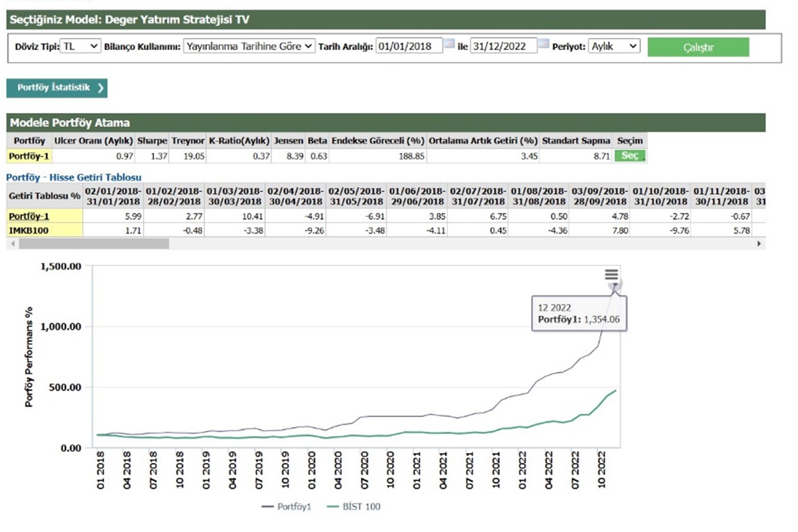Click the Standart Sapma column header
This screenshot has width=798, height=532.
tap(576, 141)
